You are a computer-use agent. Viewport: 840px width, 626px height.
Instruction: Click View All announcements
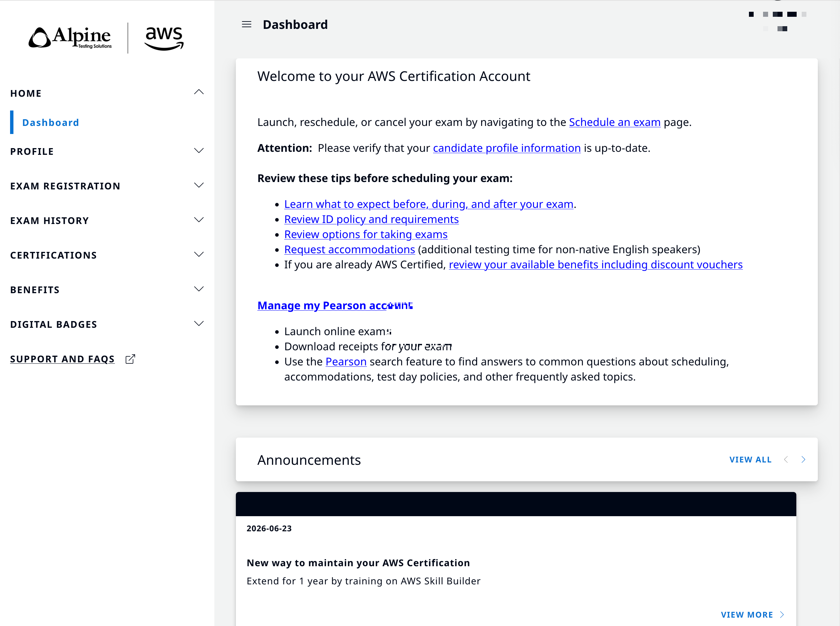(751, 460)
